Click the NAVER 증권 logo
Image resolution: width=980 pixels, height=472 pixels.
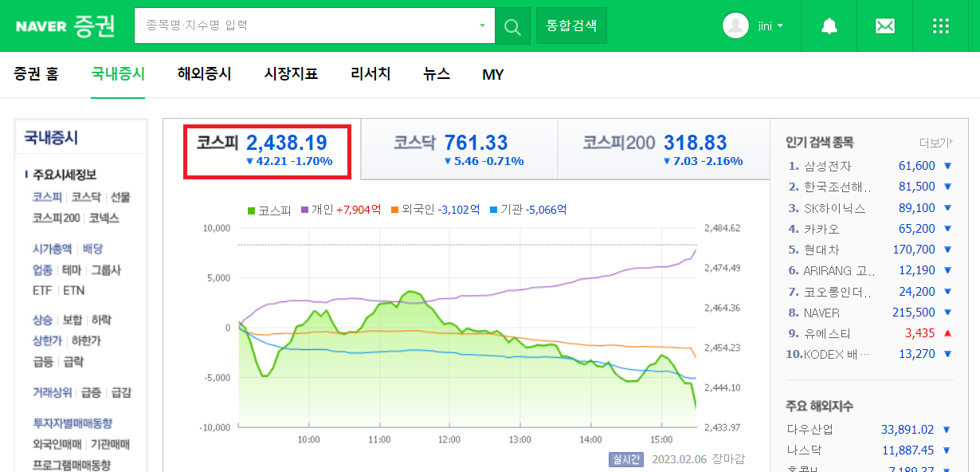[65, 26]
